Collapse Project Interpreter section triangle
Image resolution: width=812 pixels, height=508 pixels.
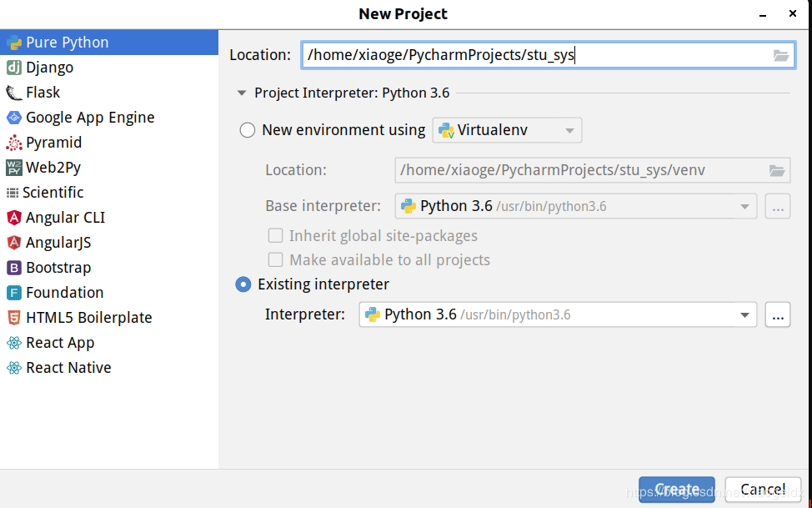(241, 93)
